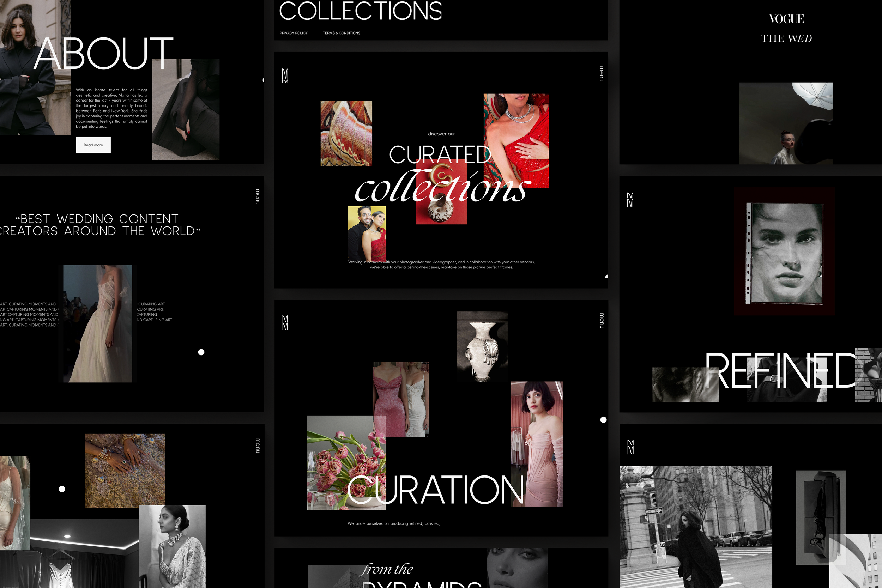882x588 pixels.
Task: Click the Vogue logo
Action: [786, 19]
